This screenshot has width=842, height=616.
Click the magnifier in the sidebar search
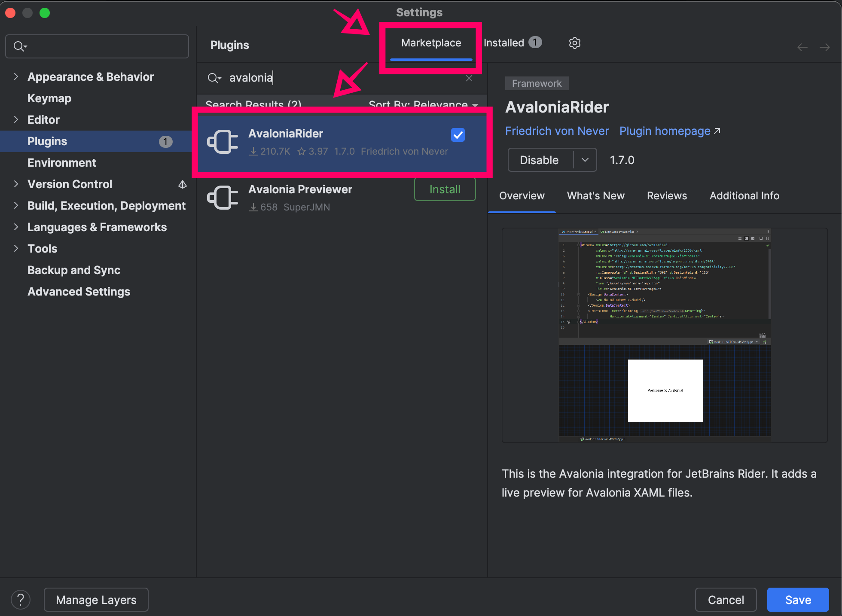19,46
